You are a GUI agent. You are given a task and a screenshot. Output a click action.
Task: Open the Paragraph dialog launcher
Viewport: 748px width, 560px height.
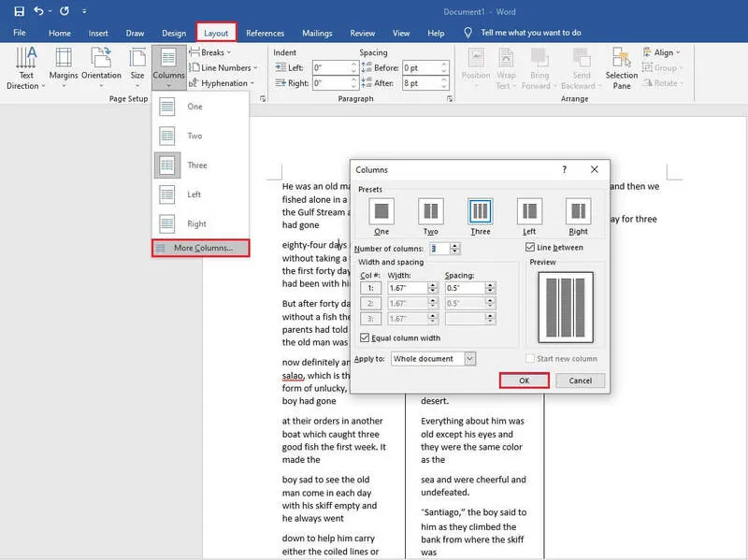(x=450, y=99)
